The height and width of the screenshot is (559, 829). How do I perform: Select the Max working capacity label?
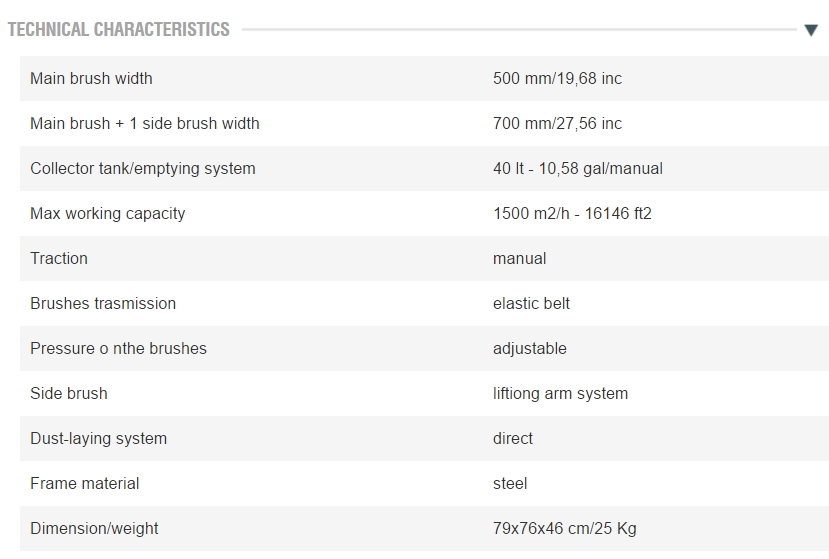tap(108, 214)
